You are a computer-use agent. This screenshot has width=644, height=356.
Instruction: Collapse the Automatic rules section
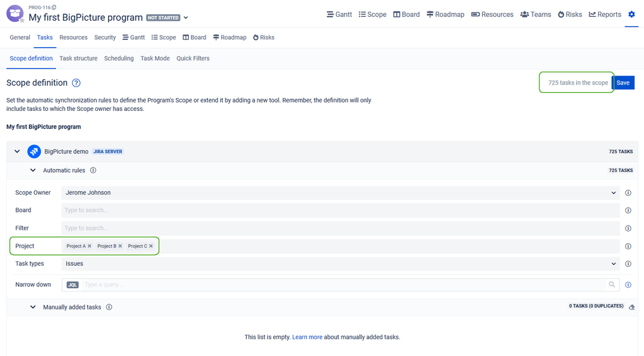click(x=33, y=170)
